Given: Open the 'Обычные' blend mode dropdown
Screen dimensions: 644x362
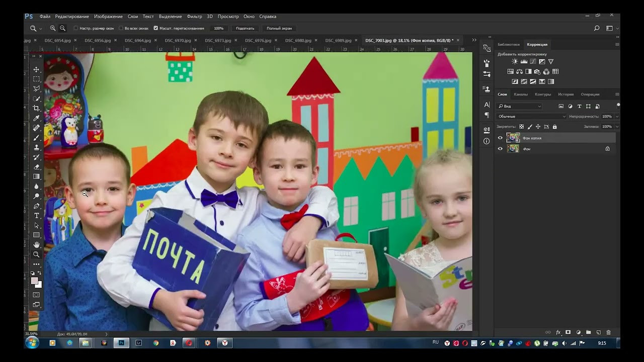Looking at the screenshot, I should tap(531, 117).
